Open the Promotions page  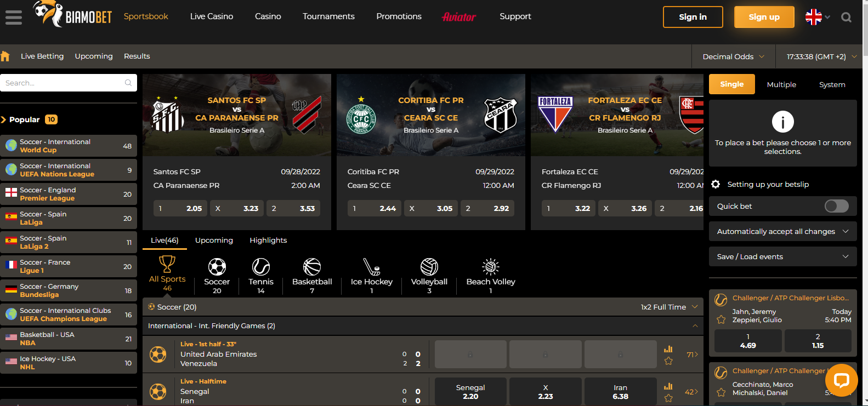point(399,16)
